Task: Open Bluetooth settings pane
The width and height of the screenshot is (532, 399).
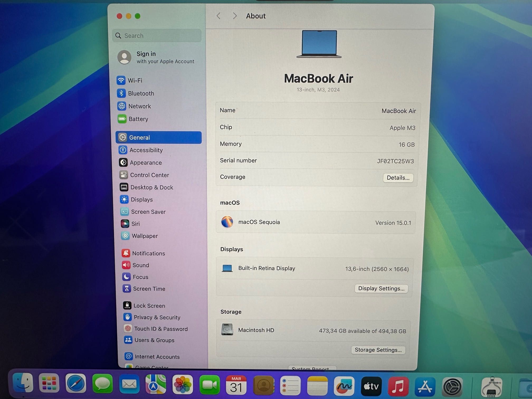Action: pyautogui.click(x=136, y=93)
